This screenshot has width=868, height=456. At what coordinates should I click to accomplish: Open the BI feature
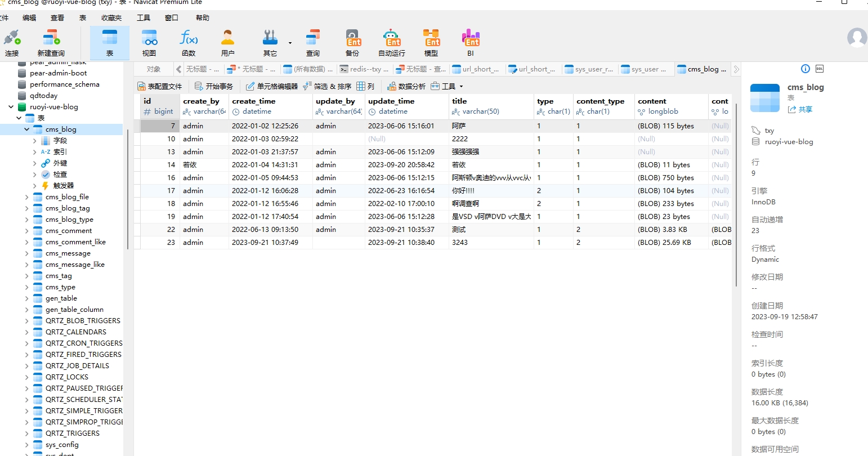[471, 43]
